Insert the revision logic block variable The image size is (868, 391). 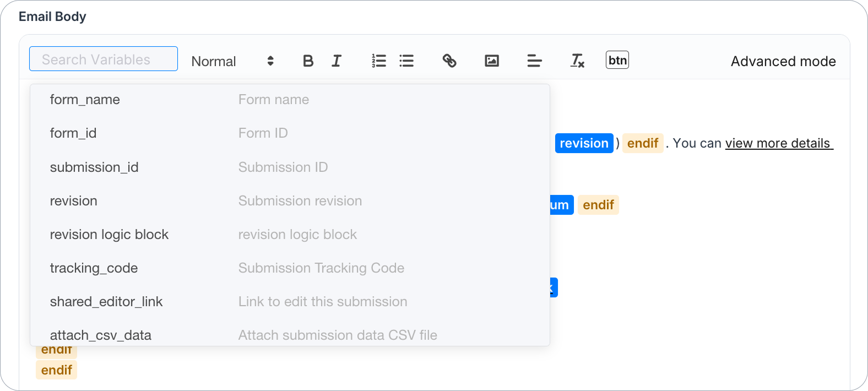(290, 235)
